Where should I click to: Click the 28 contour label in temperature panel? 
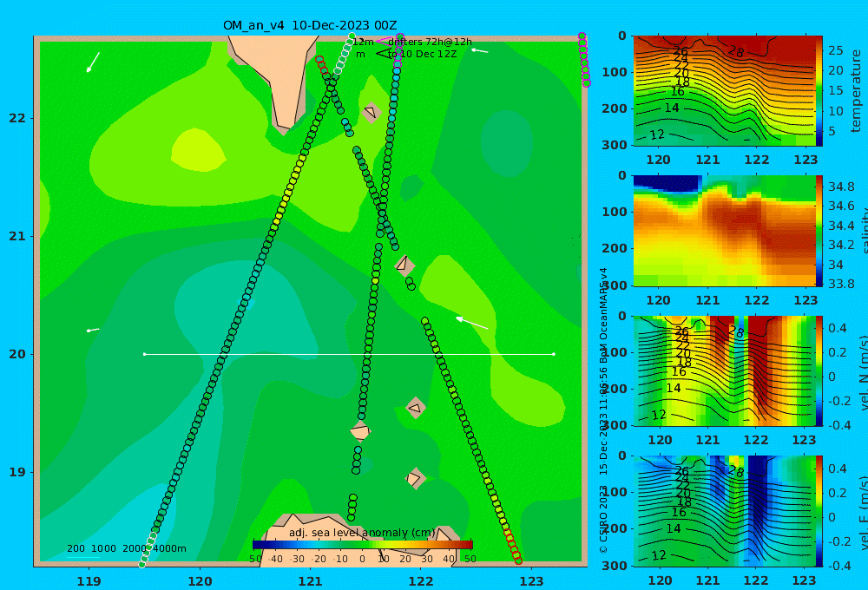tap(736, 52)
